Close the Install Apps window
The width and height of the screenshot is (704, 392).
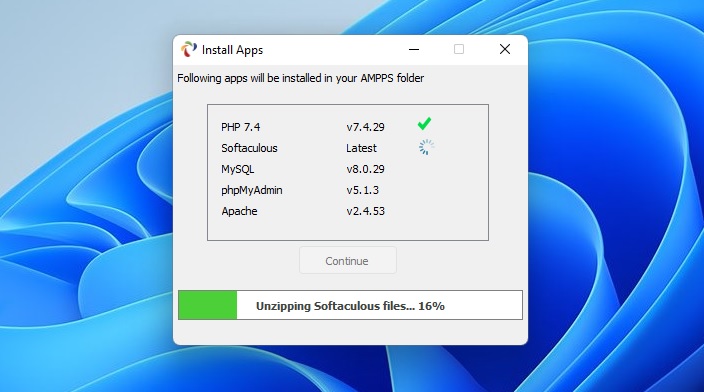[x=505, y=49]
